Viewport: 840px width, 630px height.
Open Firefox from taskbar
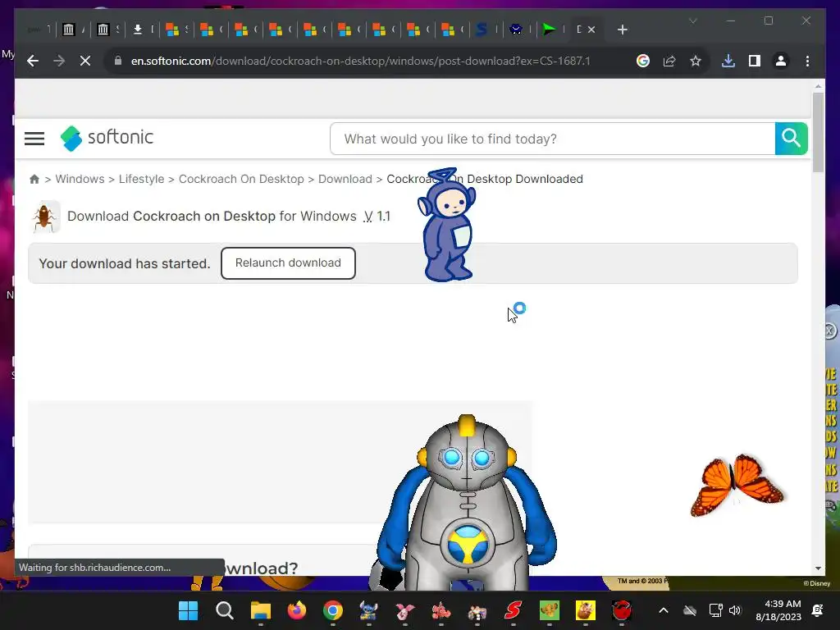pos(297,610)
